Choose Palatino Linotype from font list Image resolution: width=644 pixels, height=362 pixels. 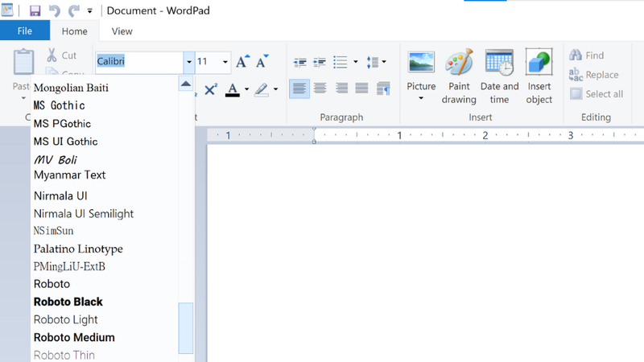click(78, 249)
